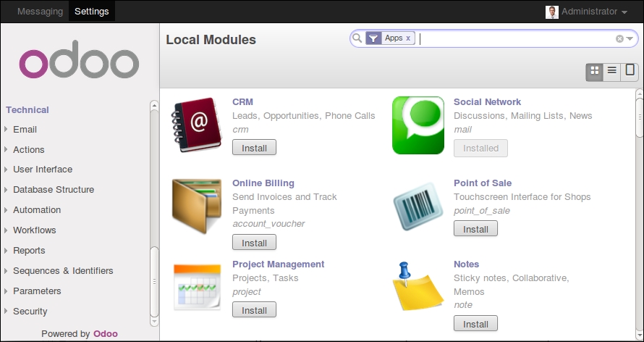This screenshot has width=644, height=342.
Task: Open the Project Management calendar icon
Action: tap(197, 287)
